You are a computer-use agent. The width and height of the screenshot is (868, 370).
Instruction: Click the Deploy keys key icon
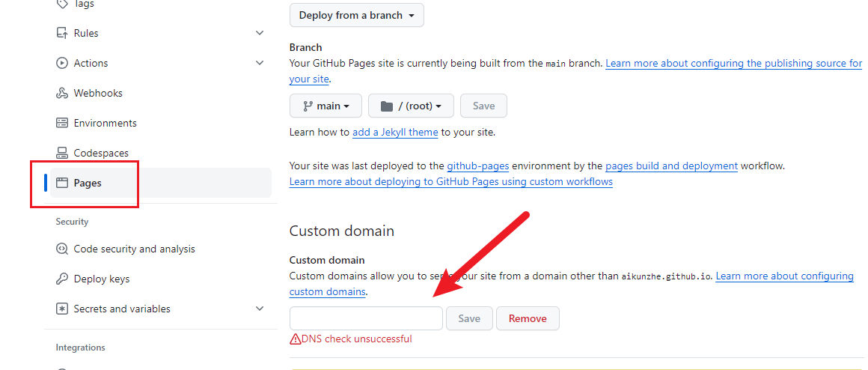point(62,279)
